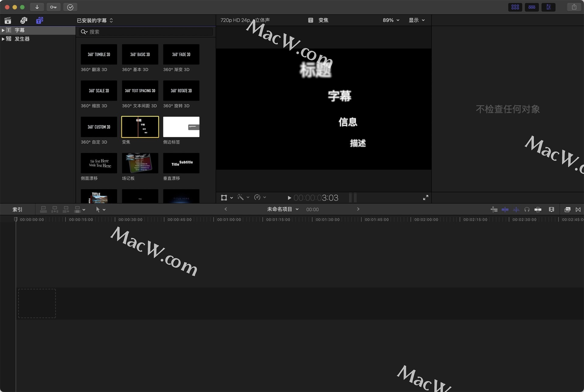Toggle the browser panel visibility

[515, 7]
